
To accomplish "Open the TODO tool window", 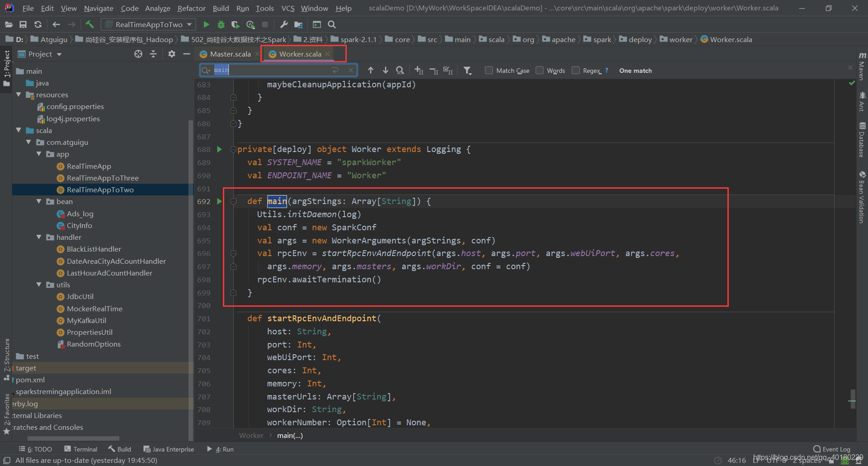I will point(35,449).
